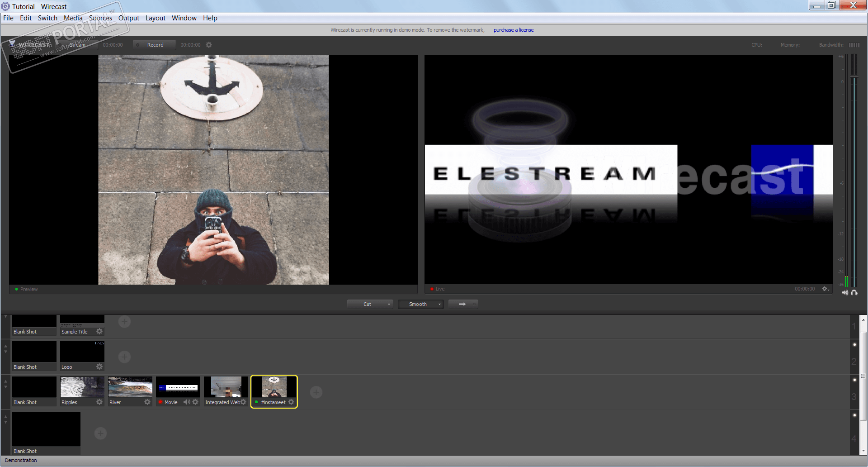The width and height of the screenshot is (868, 467).
Task: Mute the Movie shot audio speaker icon
Action: [187, 402]
